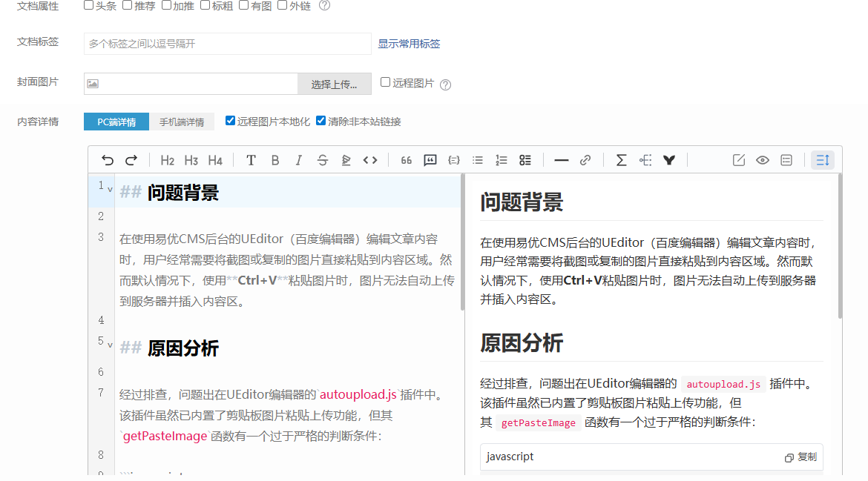
Task: Click the 原因分析 heading in preview
Action: click(522, 343)
